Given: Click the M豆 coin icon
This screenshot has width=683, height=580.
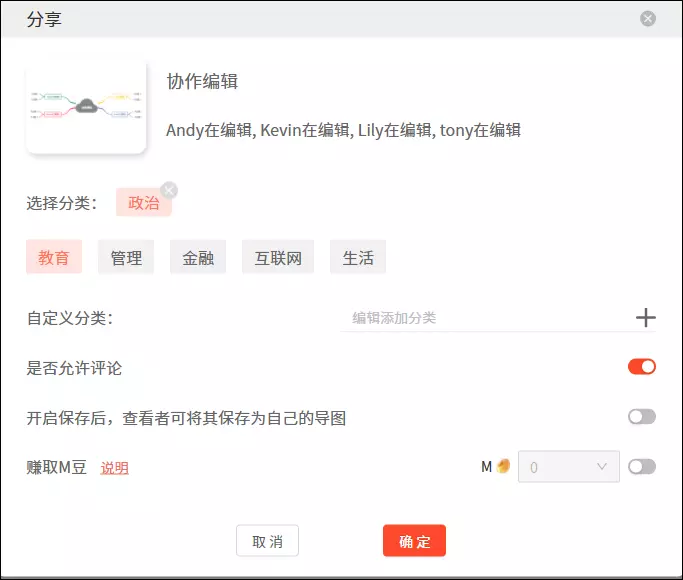Looking at the screenshot, I should pos(504,466).
